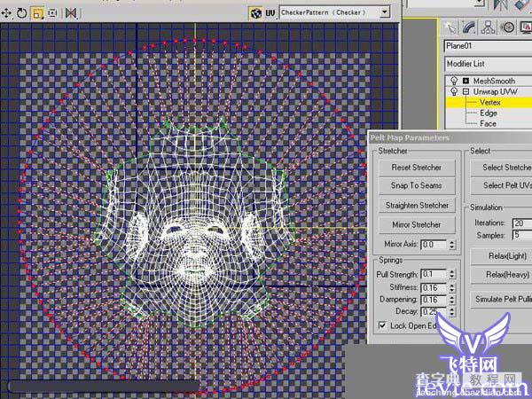The width and height of the screenshot is (532, 399).
Task: Select the Unwrap UVW modifier in stack
Action: coord(496,91)
